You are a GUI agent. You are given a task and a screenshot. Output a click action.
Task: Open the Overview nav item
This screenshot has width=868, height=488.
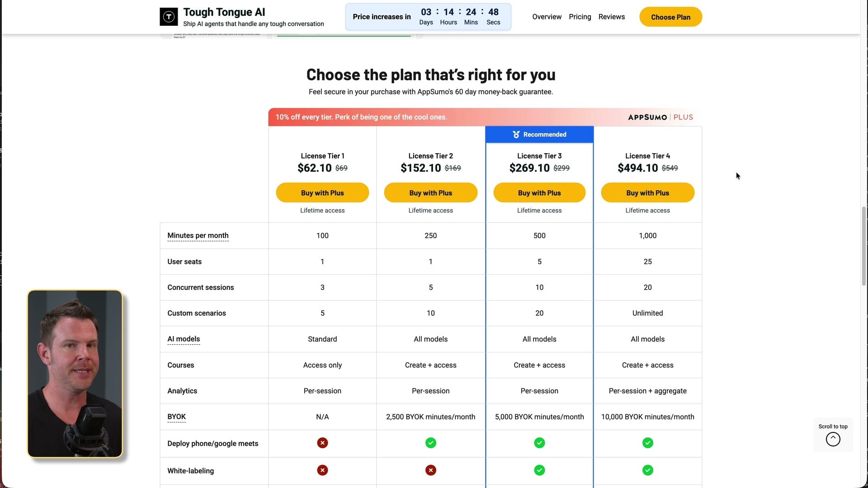pyautogui.click(x=547, y=17)
